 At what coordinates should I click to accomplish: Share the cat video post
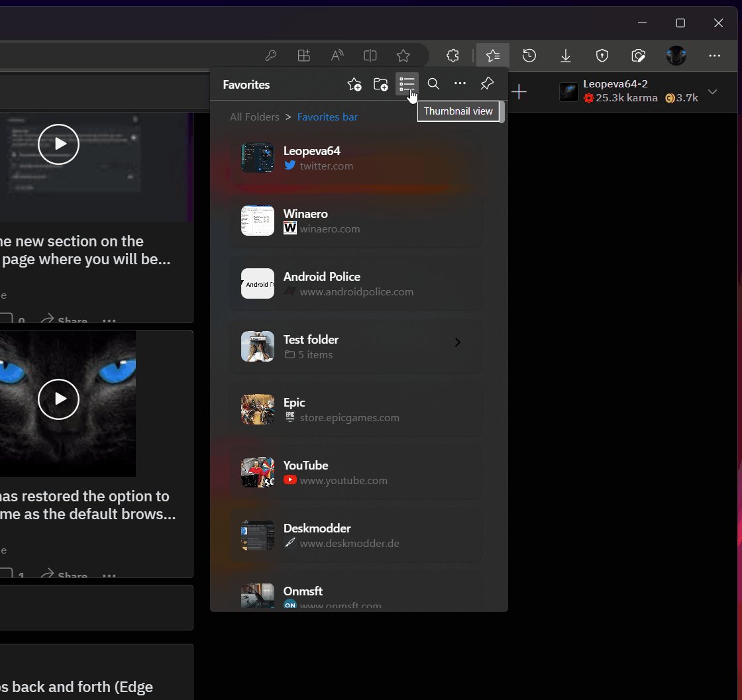click(64, 575)
